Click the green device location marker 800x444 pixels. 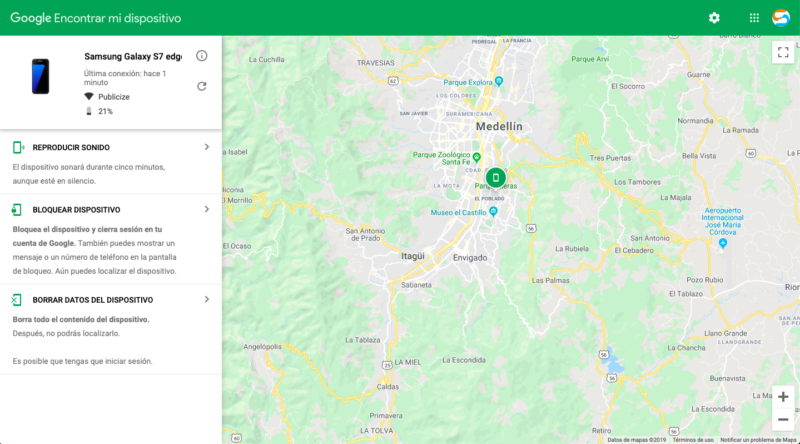tap(495, 178)
